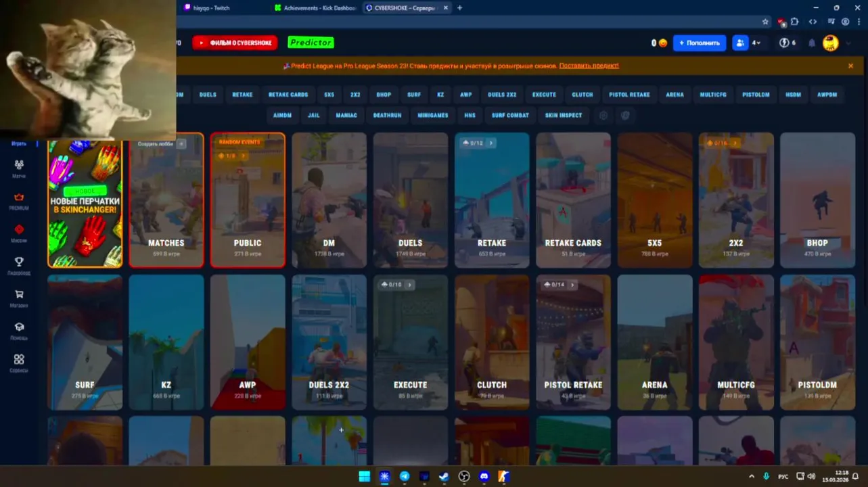Image resolution: width=868 pixels, height=487 pixels.
Task: Select the RETAKE CARDS filter chip
Action: tap(288, 95)
